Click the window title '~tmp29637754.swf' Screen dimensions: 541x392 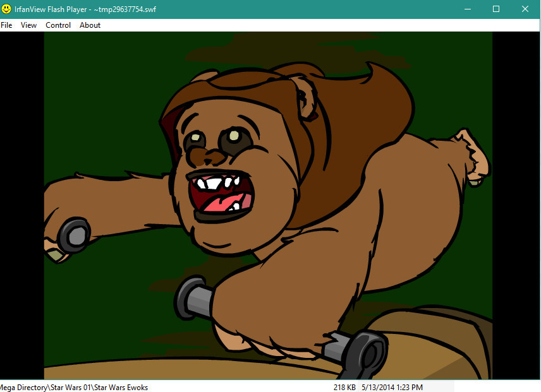pyautogui.click(x=125, y=9)
